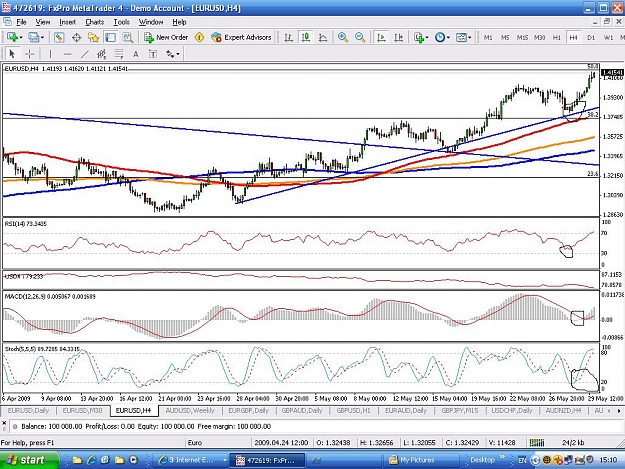
Task: Select the Trendline drawing tool
Action: point(85,54)
